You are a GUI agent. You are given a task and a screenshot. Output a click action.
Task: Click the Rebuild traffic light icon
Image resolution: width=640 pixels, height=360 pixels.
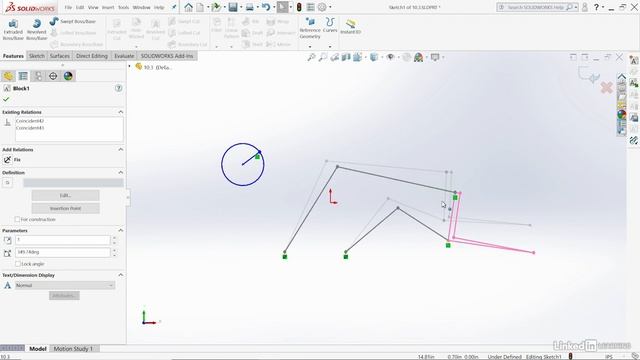[x=299, y=7]
